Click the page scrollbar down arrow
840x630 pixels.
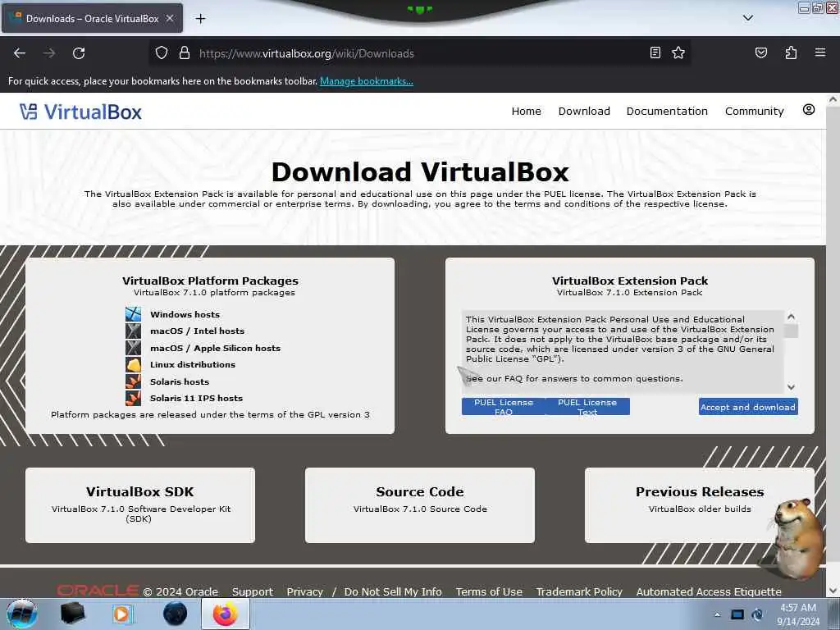coord(833,591)
